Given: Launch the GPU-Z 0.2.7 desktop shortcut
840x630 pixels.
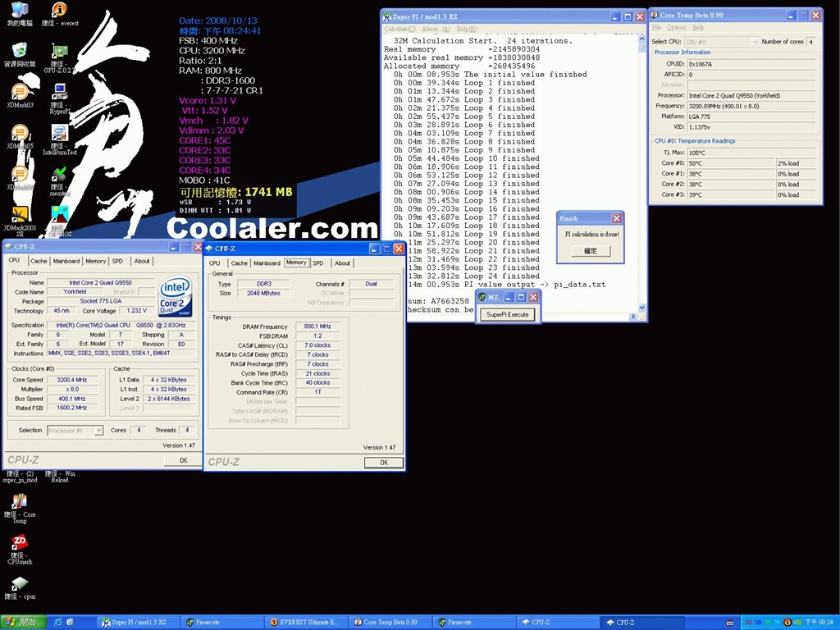Looking at the screenshot, I should point(59,58).
